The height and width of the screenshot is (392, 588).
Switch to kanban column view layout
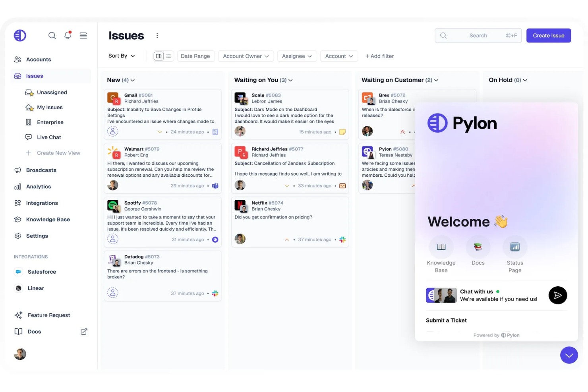[x=159, y=56]
